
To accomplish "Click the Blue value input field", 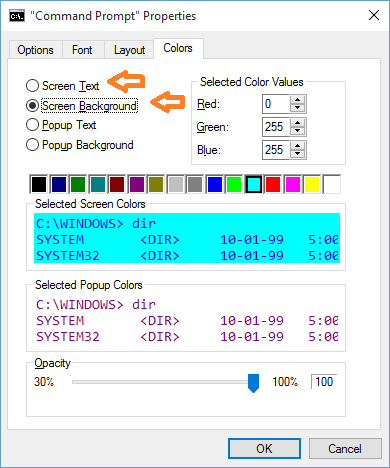I will coord(276,150).
